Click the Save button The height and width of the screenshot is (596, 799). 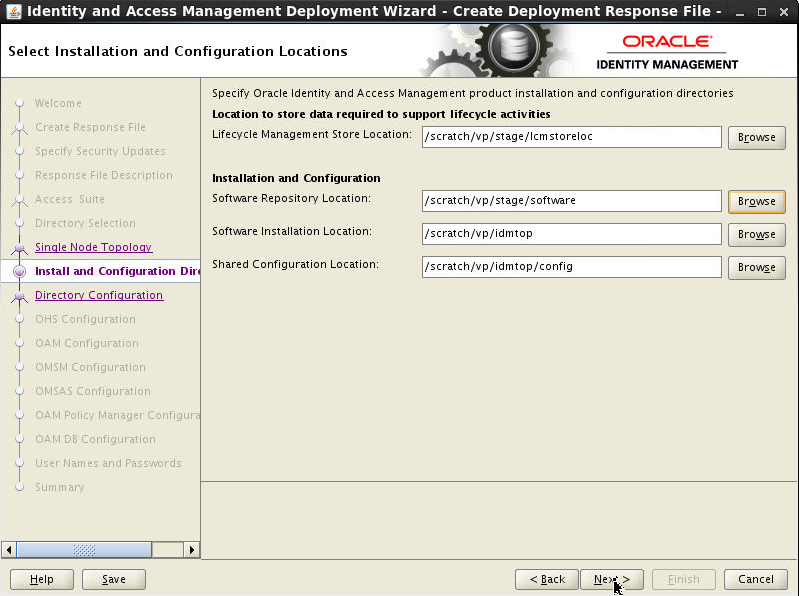coord(114,579)
